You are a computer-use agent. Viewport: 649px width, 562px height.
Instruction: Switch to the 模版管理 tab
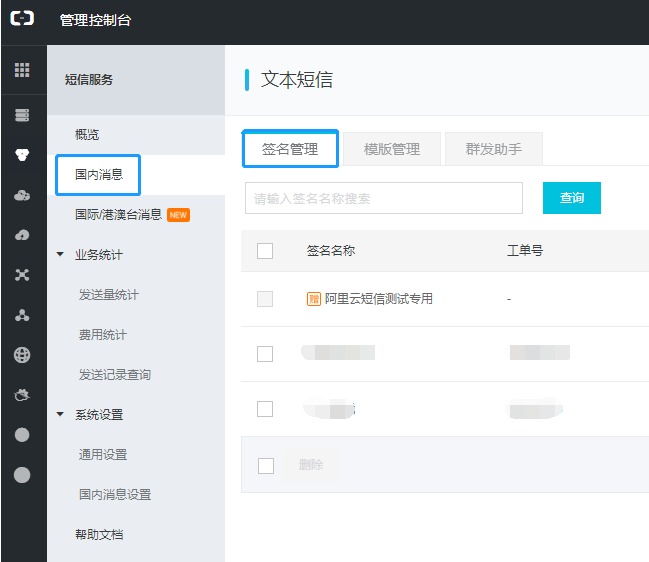[x=392, y=149]
